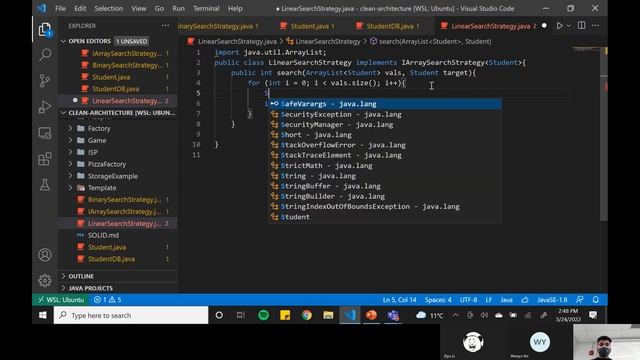Open the Testing beaker view
The width and height of the screenshot is (640, 360).
click(x=45, y=184)
